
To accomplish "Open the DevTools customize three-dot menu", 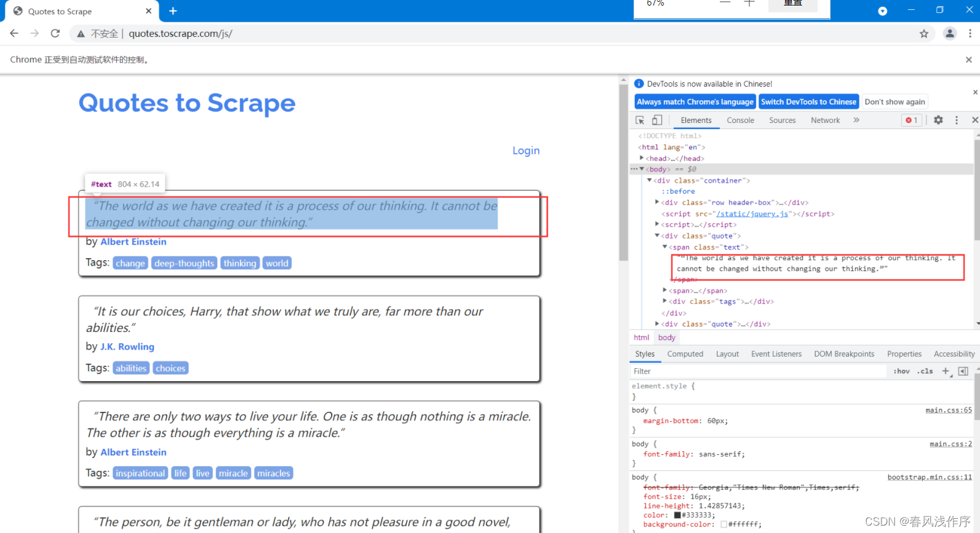I will 957,120.
